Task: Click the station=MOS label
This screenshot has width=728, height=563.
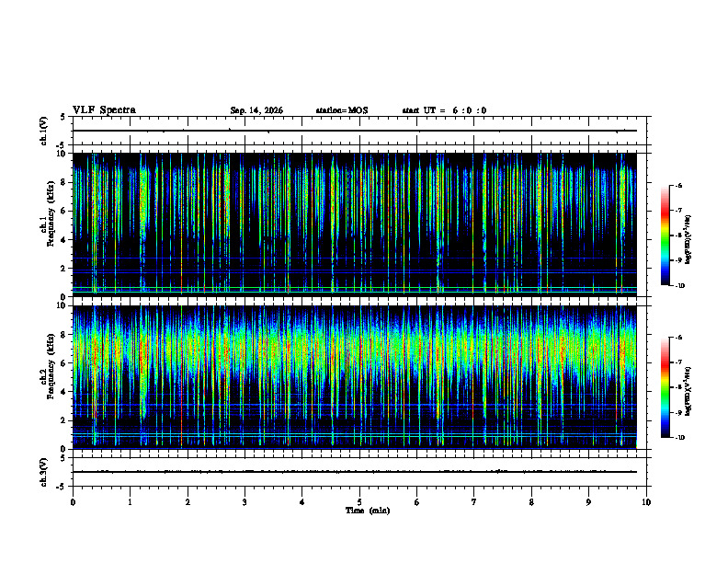Action: [342, 110]
